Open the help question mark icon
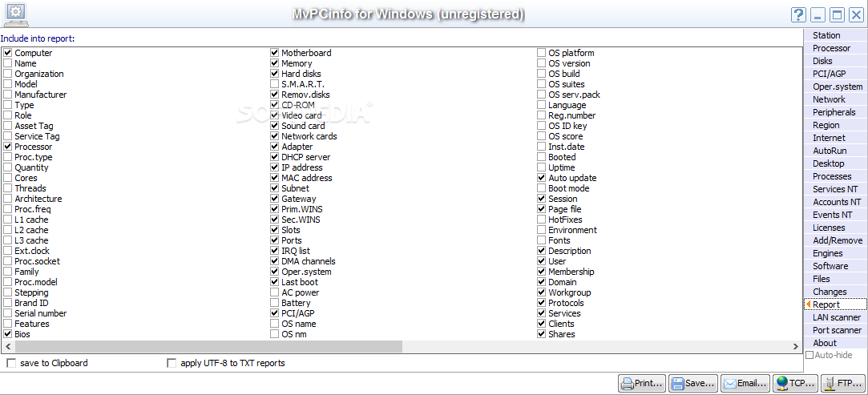This screenshot has height=395, width=868. pyautogui.click(x=797, y=14)
